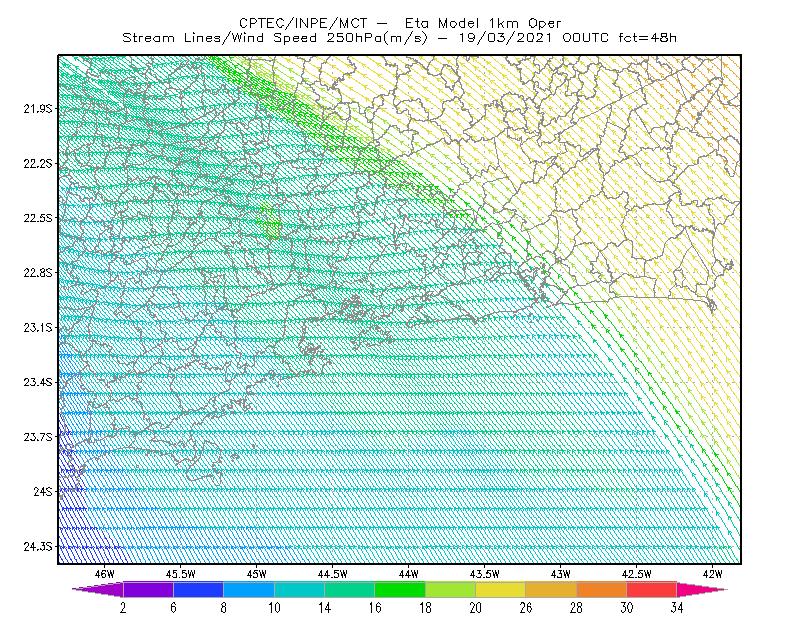Click the purple color swatch labeled 2-6
Viewport: 800px width, 618px height.
(148, 589)
